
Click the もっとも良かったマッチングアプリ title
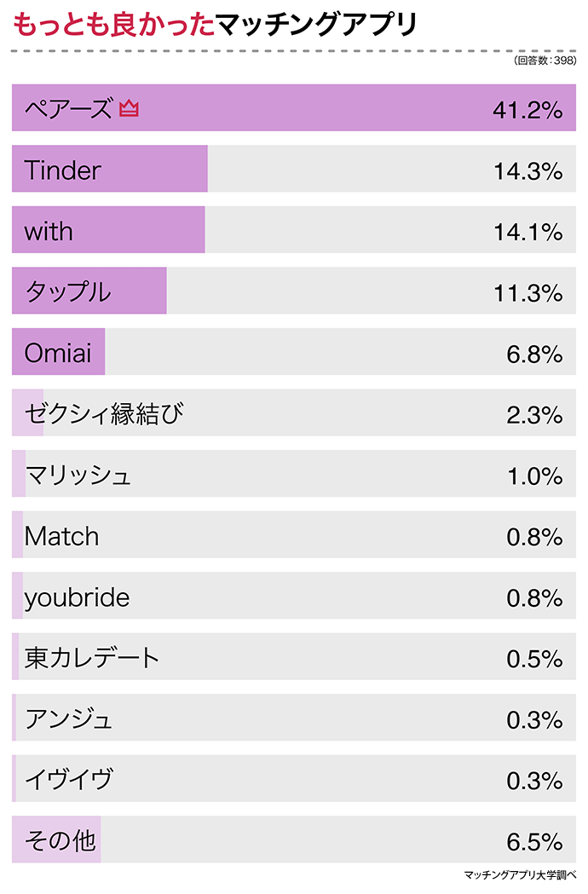click(x=215, y=25)
